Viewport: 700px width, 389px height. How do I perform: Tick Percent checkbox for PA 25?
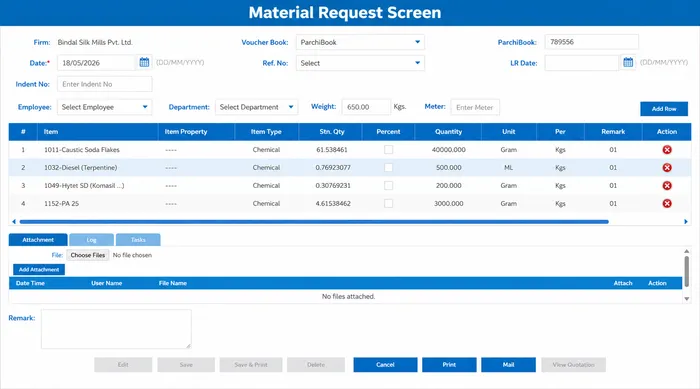click(388, 203)
